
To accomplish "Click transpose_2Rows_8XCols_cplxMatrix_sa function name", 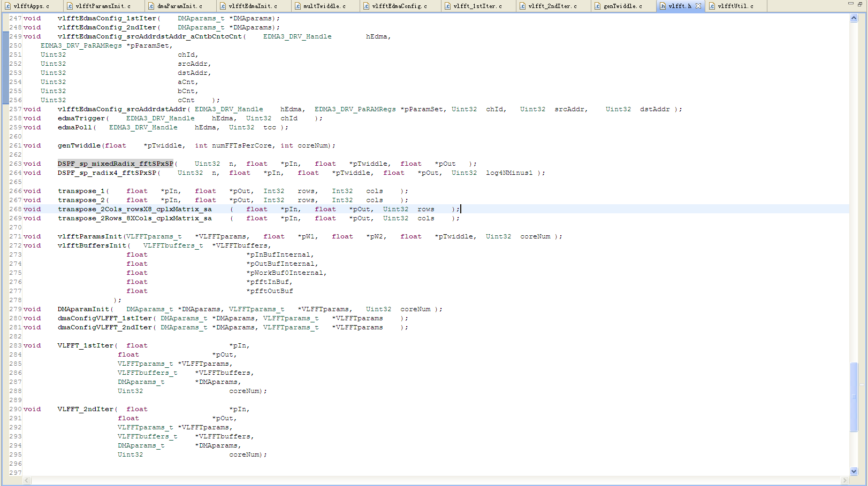I will (135, 218).
